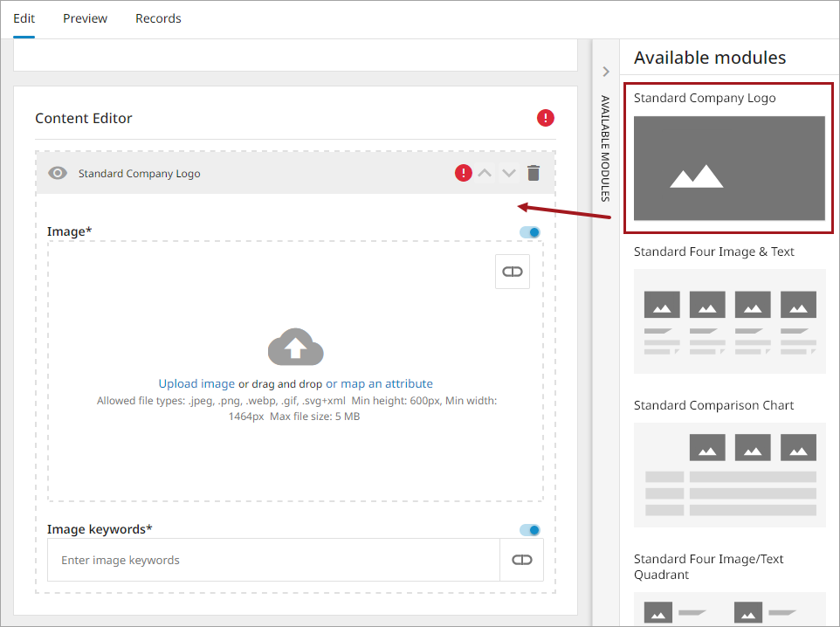The width and height of the screenshot is (840, 627).
Task: Move module down with the down chevron
Action: click(x=509, y=173)
